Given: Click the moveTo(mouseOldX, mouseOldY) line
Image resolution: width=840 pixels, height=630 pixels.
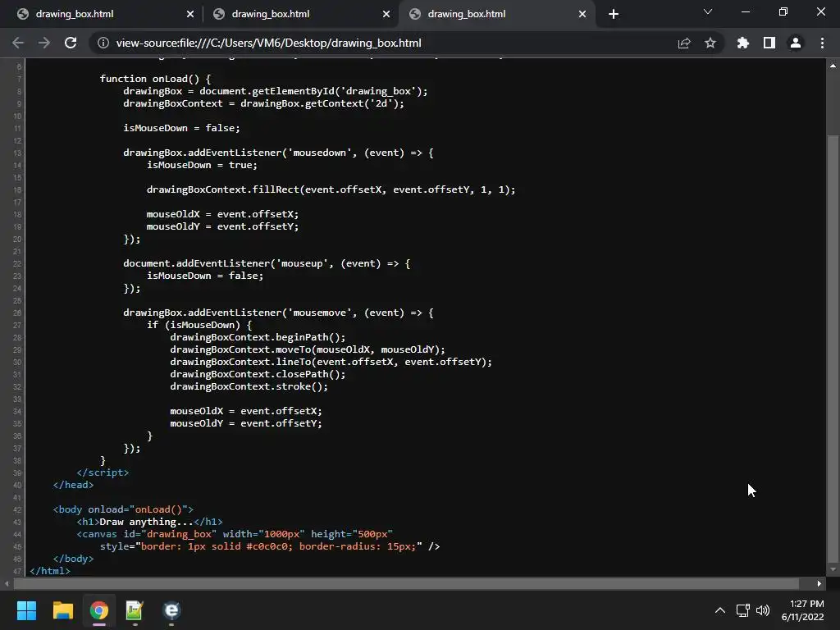Looking at the screenshot, I should [x=308, y=349].
